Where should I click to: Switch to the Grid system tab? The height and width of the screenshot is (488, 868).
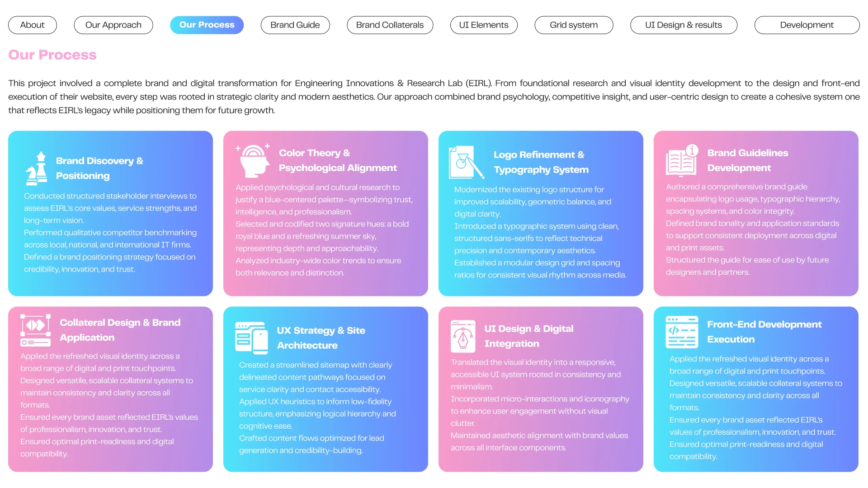(x=574, y=25)
